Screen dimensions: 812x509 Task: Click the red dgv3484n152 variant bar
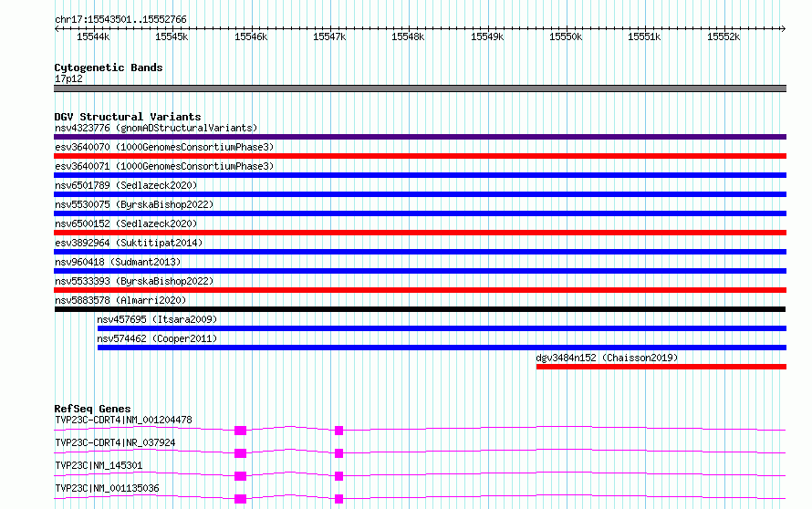click(x=661, y=367)
